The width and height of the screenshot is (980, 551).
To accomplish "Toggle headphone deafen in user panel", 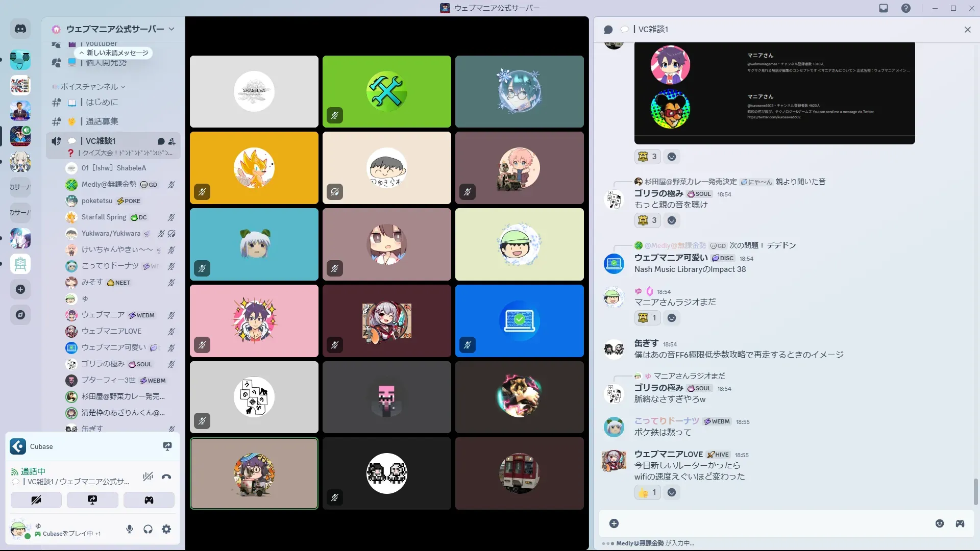I will [148, 529].
